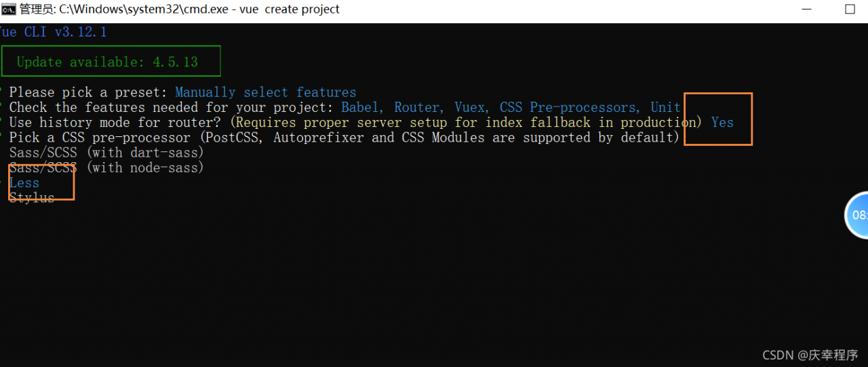Click the blue circular timer widget
This screenshot has height=367, width=868.
(x=858, y=215)
